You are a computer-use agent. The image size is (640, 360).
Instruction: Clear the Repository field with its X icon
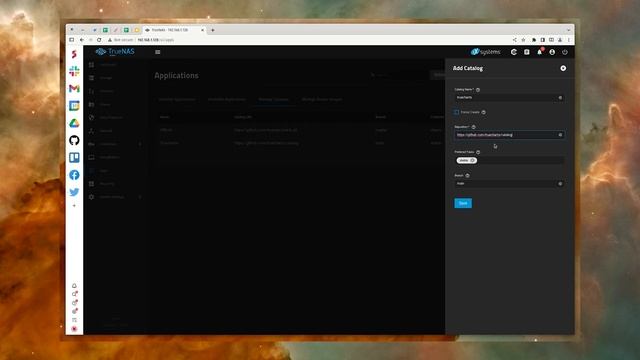(x=560, y=135)
